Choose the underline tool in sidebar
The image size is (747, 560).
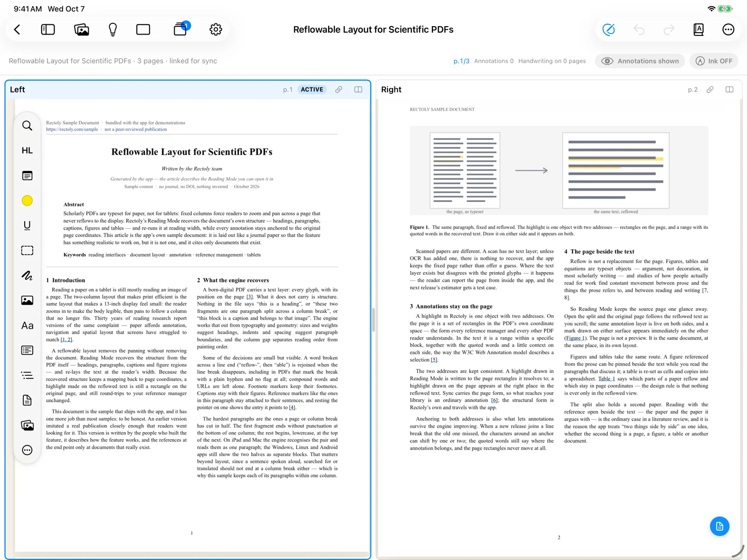27,225
